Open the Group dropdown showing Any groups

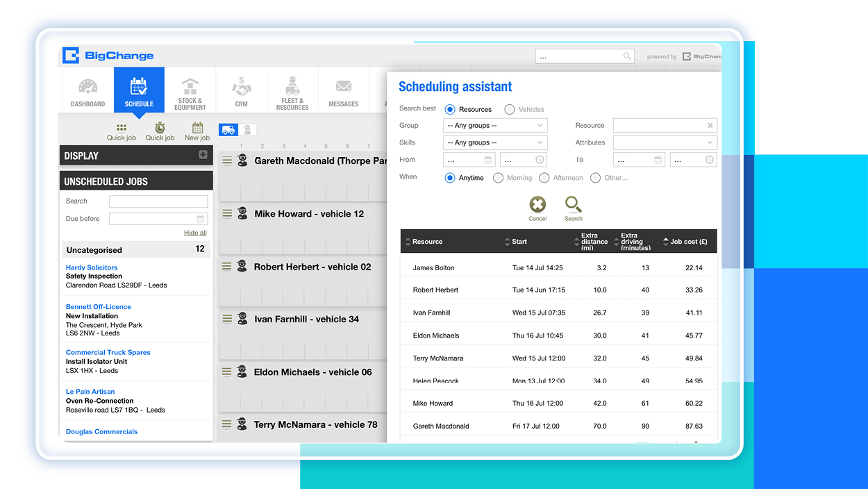(x=494, y=125)
